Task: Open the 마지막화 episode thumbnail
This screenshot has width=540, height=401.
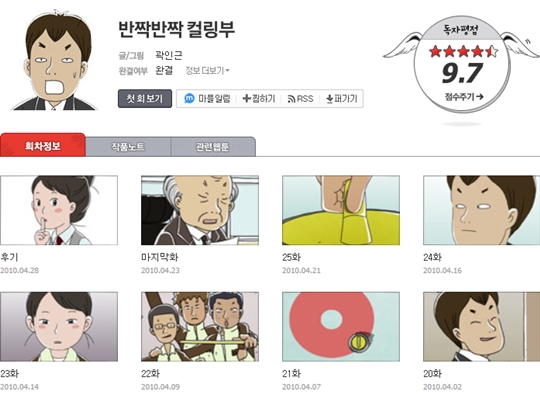Action: point(200,210)
